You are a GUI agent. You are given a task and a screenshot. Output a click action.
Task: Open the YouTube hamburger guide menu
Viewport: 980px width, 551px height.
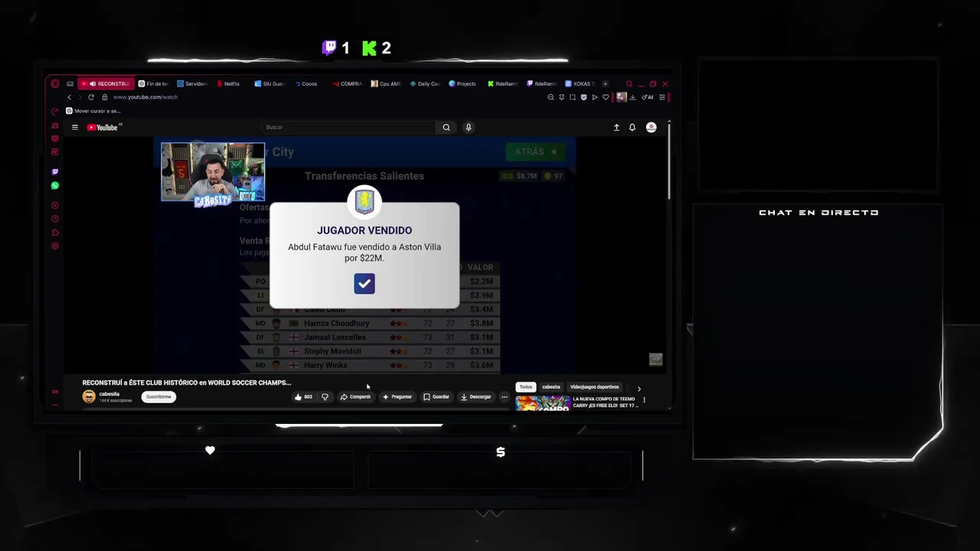(75, 128)
